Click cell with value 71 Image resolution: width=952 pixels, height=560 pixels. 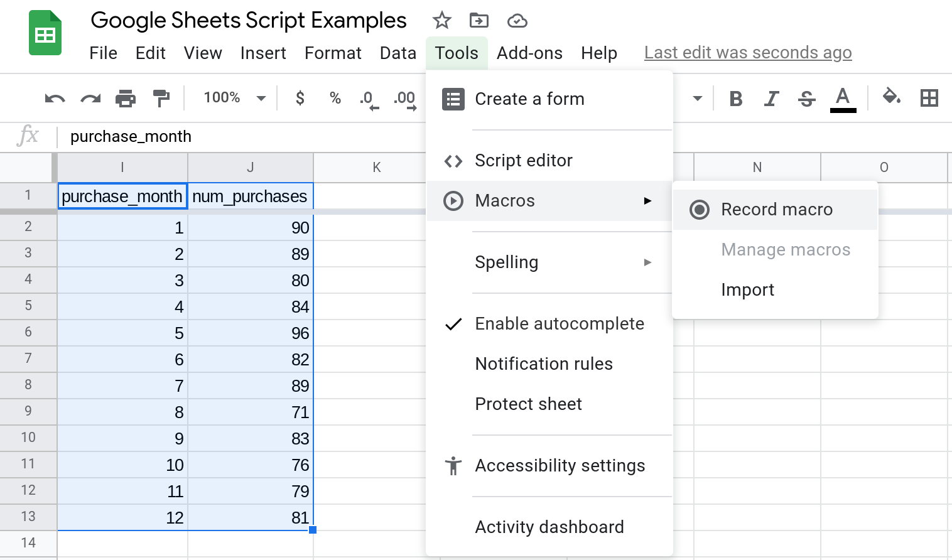click(251, 412)
